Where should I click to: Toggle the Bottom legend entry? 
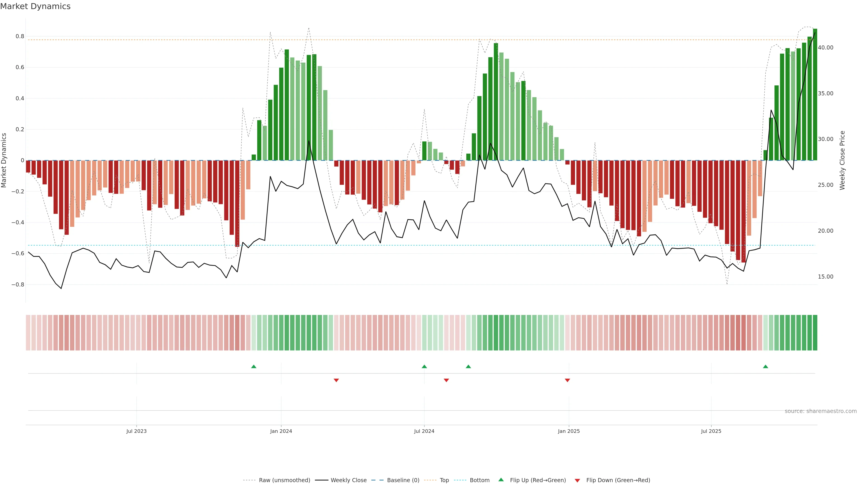point(479,480)
